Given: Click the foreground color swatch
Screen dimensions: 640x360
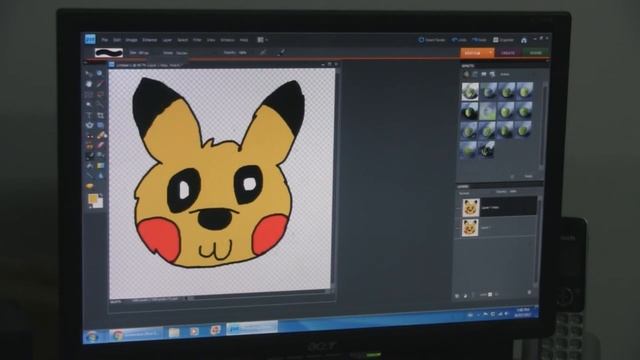Looking at the screenshot, I should [x=93, y=198].
